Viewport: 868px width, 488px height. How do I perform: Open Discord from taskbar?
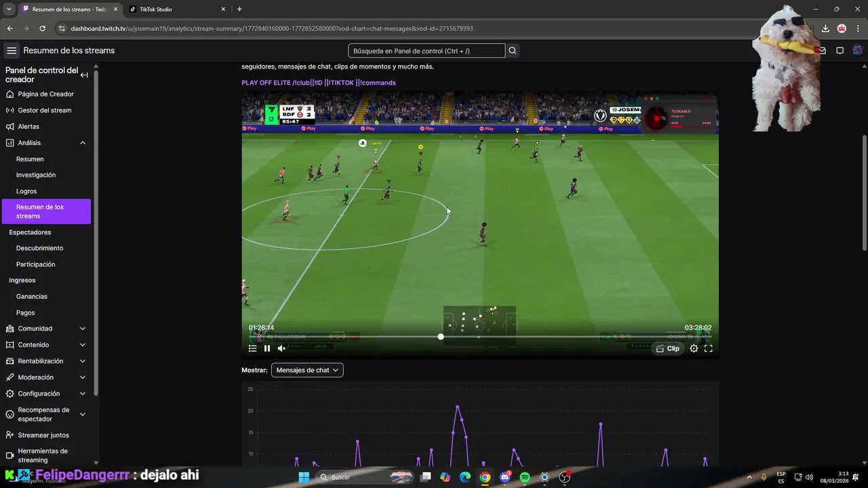tap(505, 477)
